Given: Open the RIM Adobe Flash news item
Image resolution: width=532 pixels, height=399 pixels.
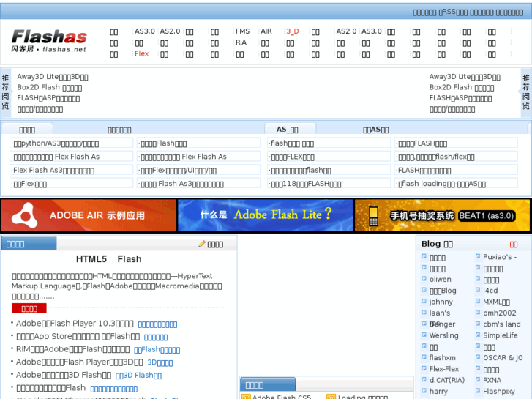Looking at the screenshot, I should coord(72,349).
